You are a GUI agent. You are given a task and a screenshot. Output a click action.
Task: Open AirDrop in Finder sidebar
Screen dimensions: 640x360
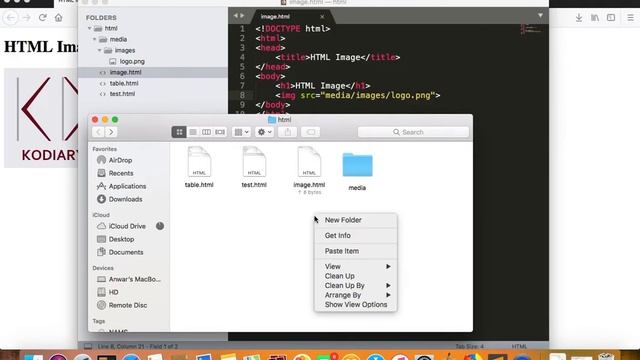click(x=115, y=160)
